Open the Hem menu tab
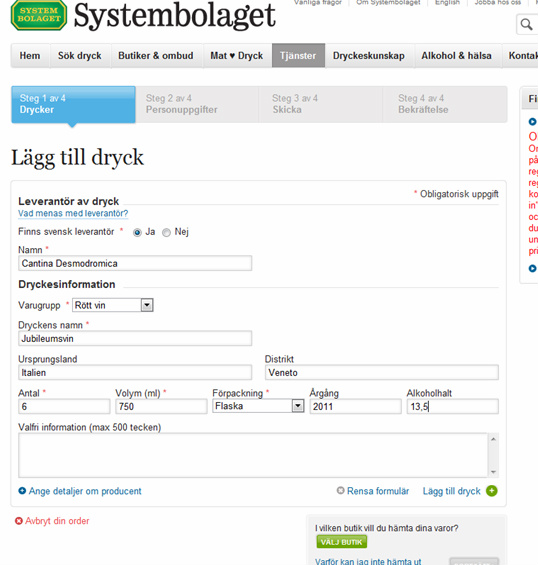Viewport: 538px width, 565px height. (x=30, y=55)
